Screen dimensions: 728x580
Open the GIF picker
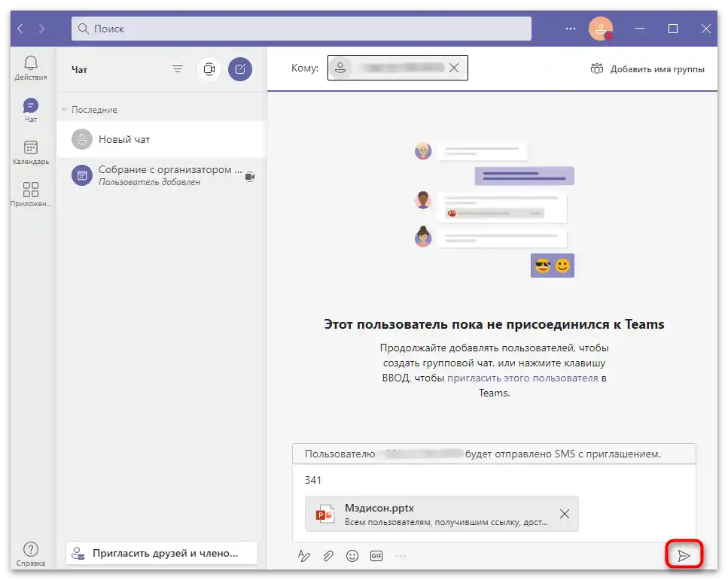click(376, 556)
